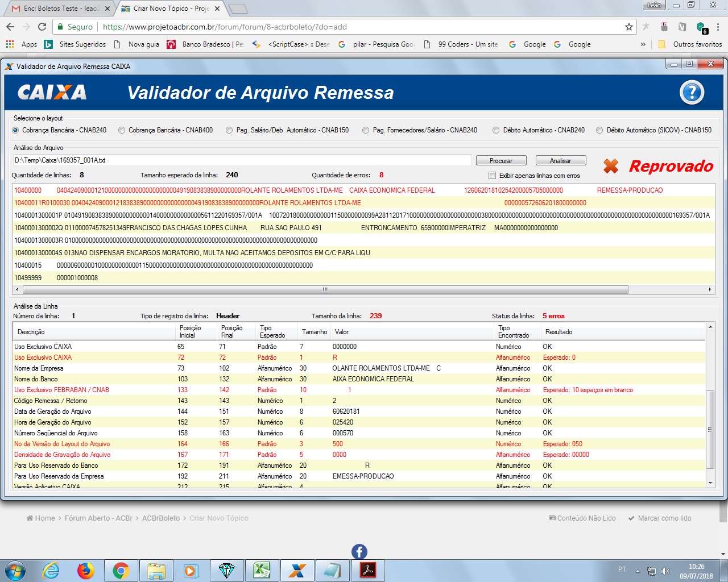Switch to Criar Novo Tópico tab
This screenshot has width=728, height=582.
pos(171,9)
